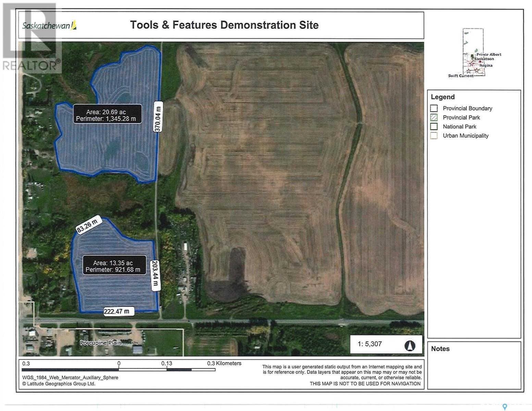Image resolution: width=532 pixels, height=411 pixels.
Task: Click the '0.13' scale bar label
Action: tap(167, 363)
